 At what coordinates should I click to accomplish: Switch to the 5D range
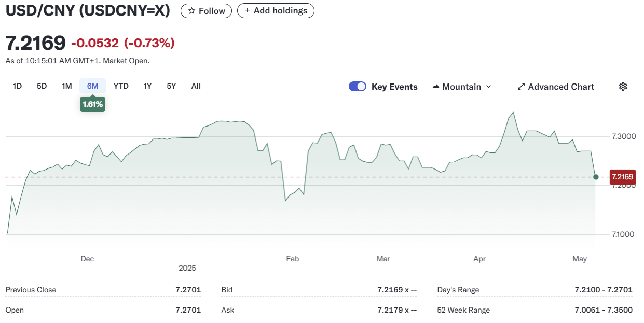click(42, 86)
